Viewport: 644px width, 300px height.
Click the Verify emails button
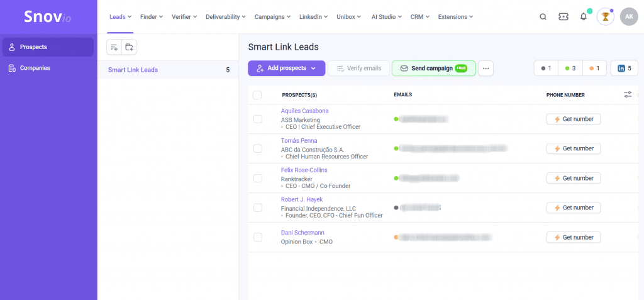(x=358, y=68)
